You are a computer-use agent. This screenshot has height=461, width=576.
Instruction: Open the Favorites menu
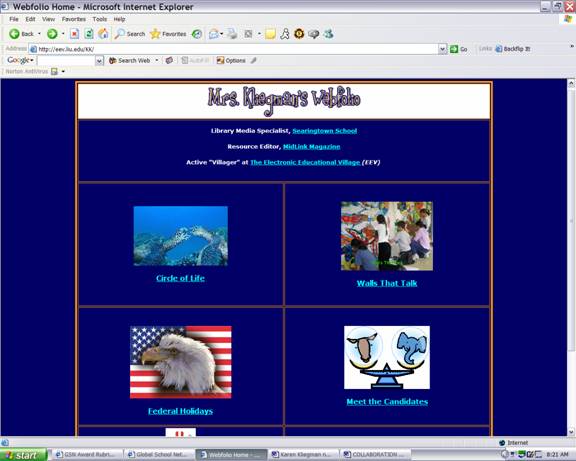click(x=73, y=19)
